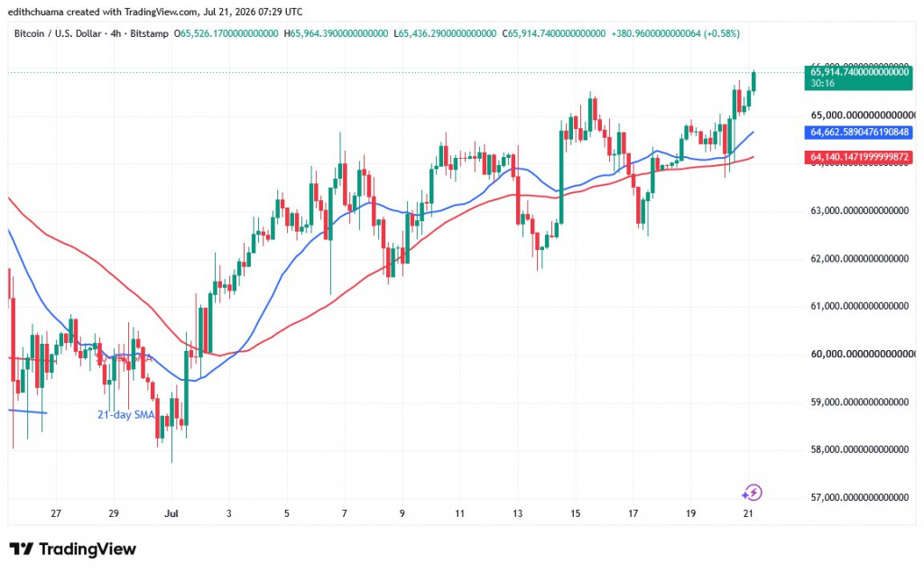Select the green current price label 65,914.74
The height and width of the screenshot is (573, 924).
tap(858, 78)
